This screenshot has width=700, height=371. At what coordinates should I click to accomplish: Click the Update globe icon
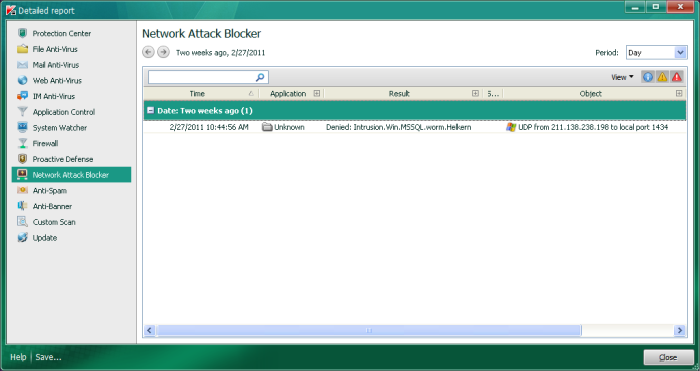pos(22,238)
